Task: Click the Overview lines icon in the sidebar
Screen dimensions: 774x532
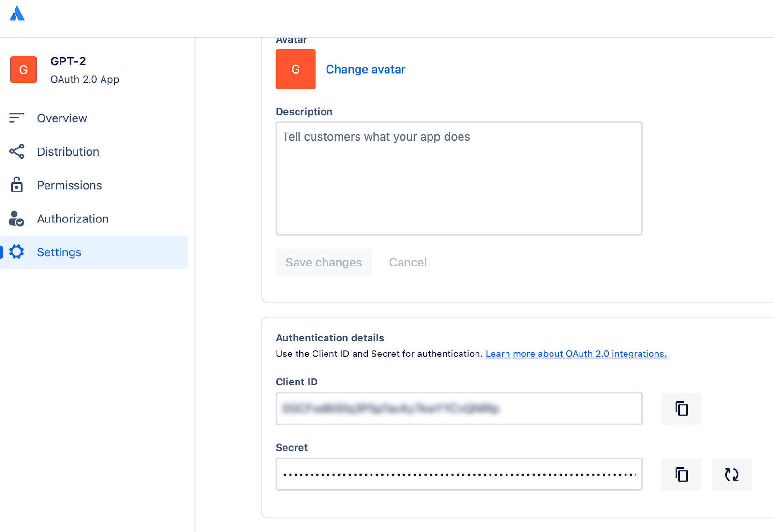Action: coord(16,118)
